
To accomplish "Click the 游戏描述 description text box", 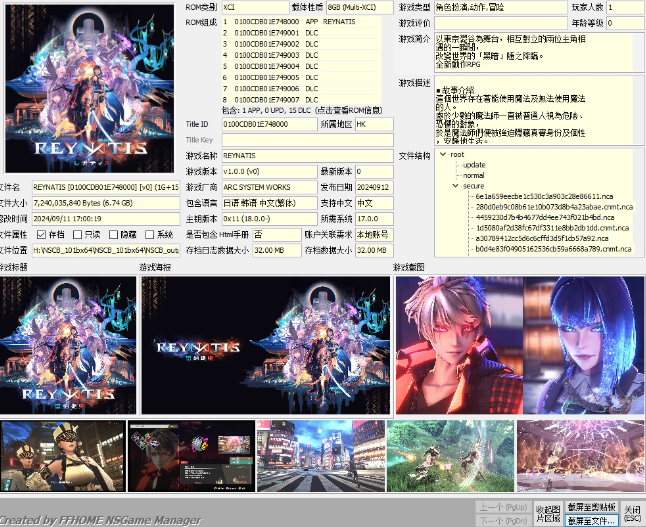I will pos(539,110).
